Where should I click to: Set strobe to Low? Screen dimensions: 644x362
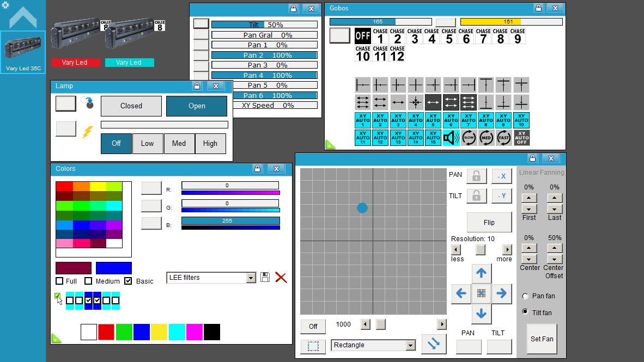(148, 144)
